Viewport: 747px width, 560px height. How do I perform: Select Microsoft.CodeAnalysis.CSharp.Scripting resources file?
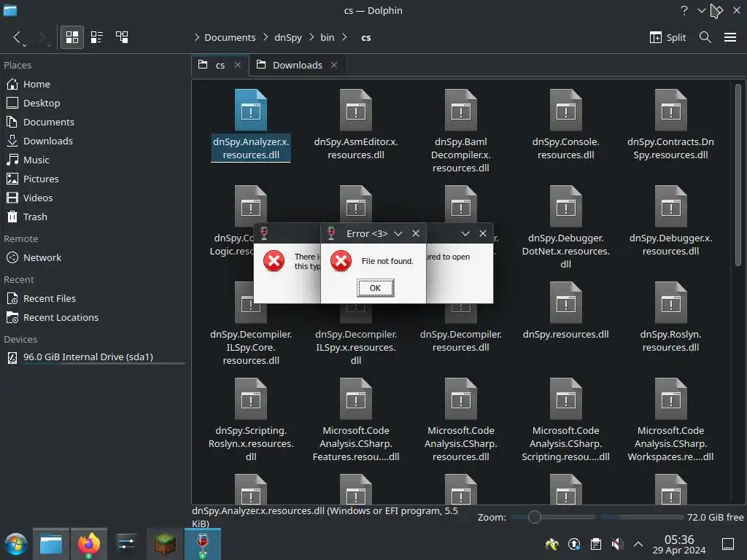[x=565, y=420]
